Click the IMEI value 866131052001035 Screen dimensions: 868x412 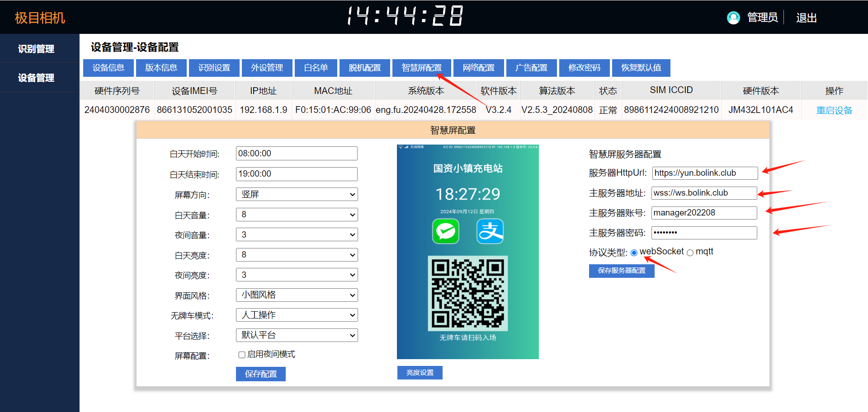point(194,110)
